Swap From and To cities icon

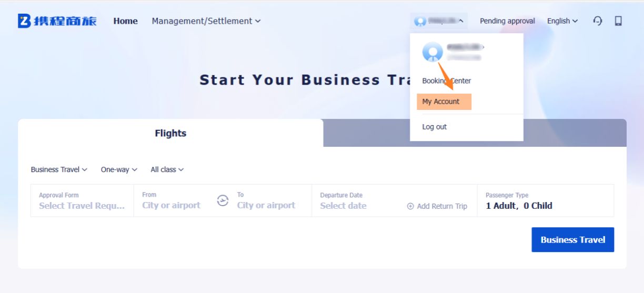223,200
